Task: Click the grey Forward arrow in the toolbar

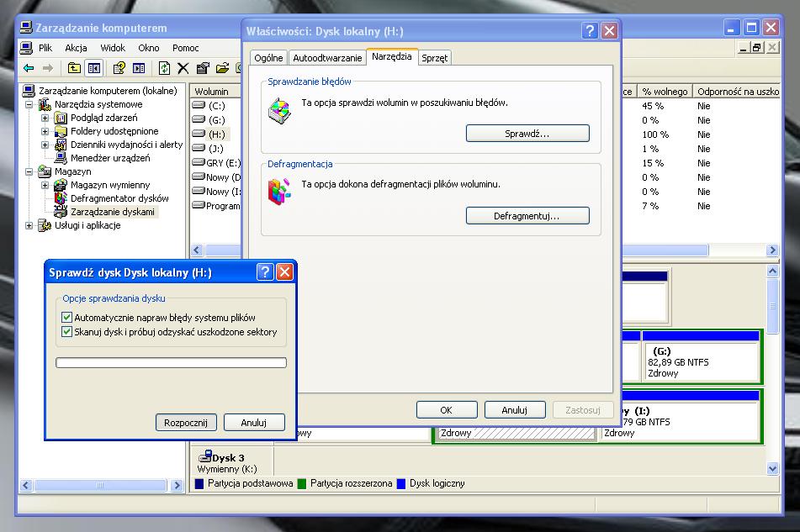Action: 47,68
